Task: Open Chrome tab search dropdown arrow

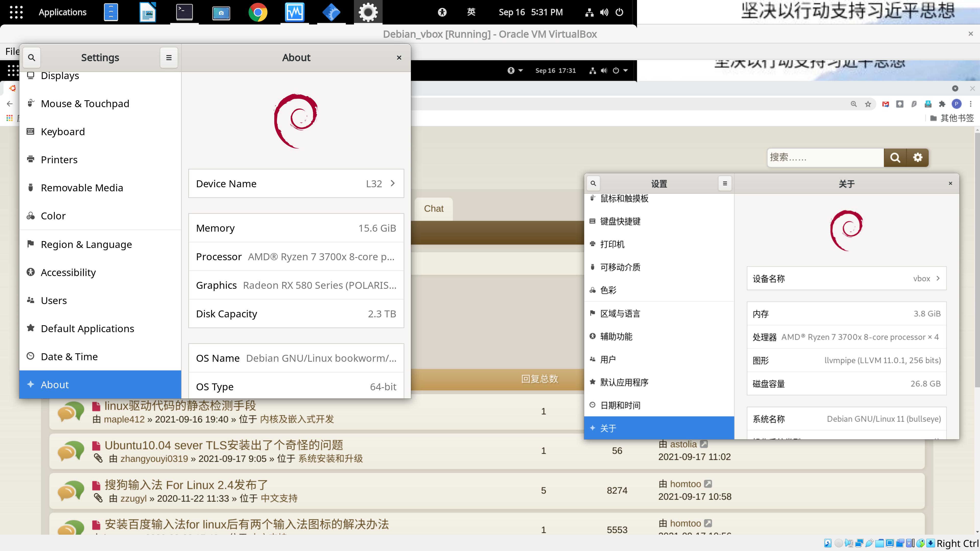Action: (955, 88)
